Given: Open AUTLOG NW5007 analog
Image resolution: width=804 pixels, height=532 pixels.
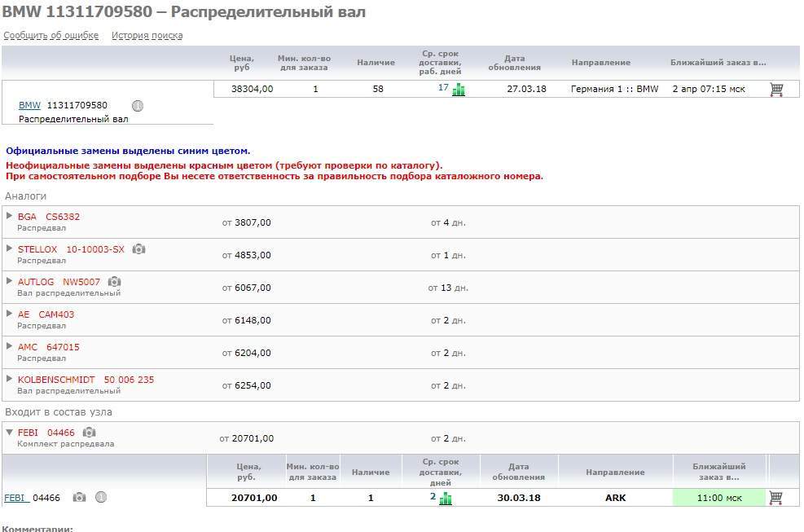Looking at the screenshot, I should 59,282.
